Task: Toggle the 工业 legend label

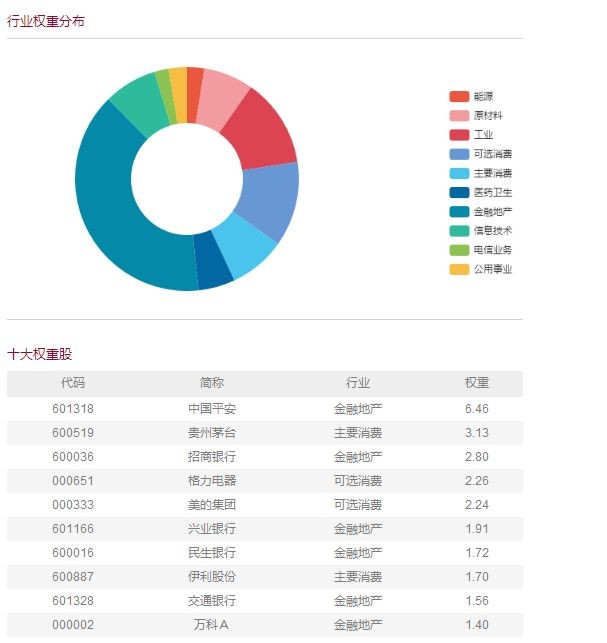Action: point(483,135)
